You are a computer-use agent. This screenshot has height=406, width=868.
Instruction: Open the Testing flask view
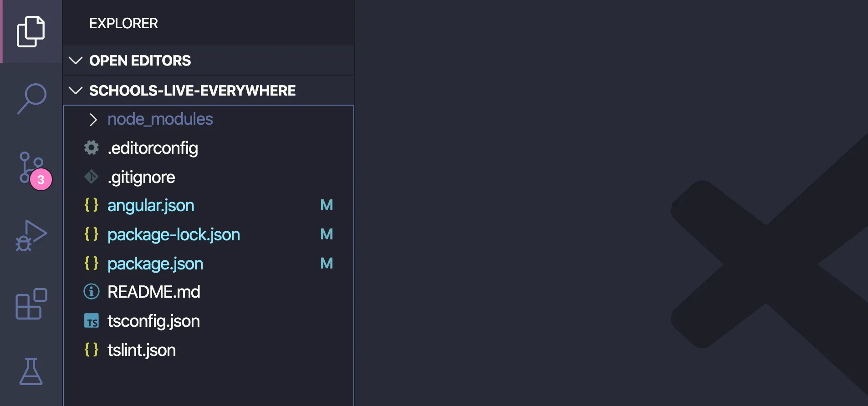[31, 371]
